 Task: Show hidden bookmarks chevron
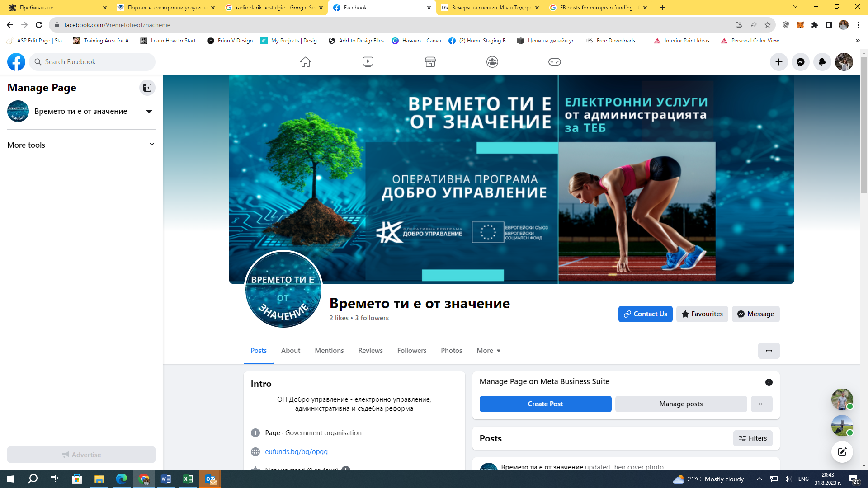point(858,41)
